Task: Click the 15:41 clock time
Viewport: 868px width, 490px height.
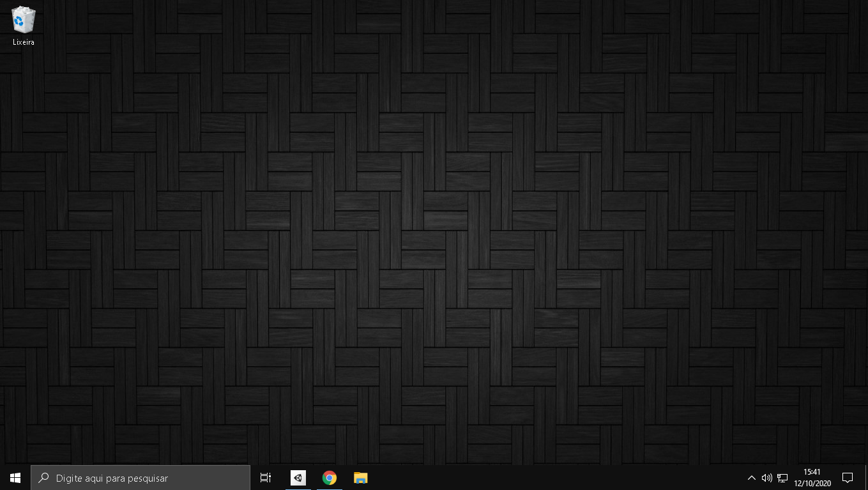Action: click(x=812, y=472)
